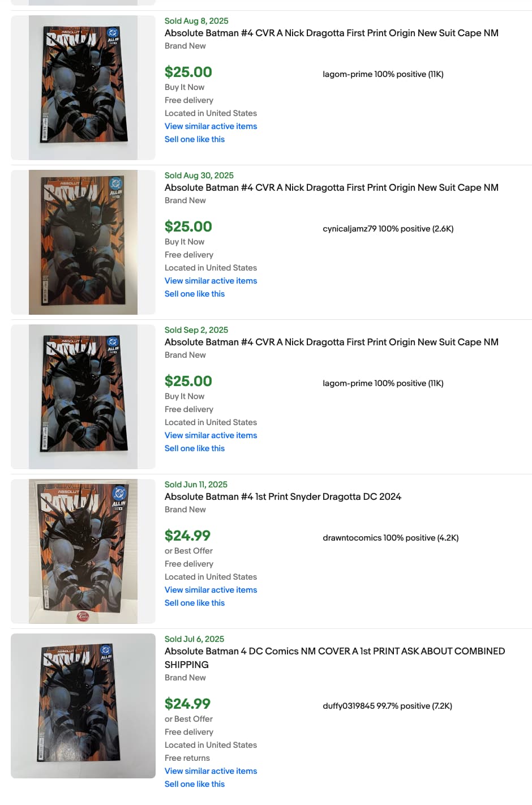Screen dimensions: 532x805
Task: View similar active items for Aug 30 listing
Action: coord(211,281)
